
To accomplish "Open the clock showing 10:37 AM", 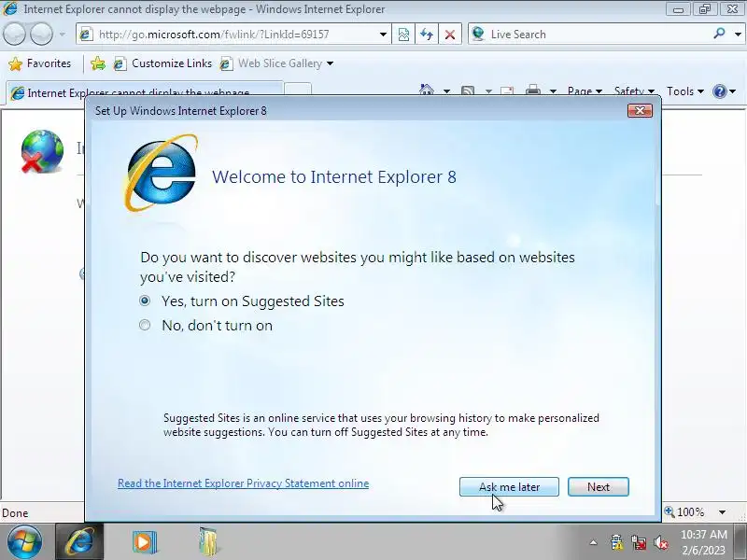I will click(x=704, y=542).
